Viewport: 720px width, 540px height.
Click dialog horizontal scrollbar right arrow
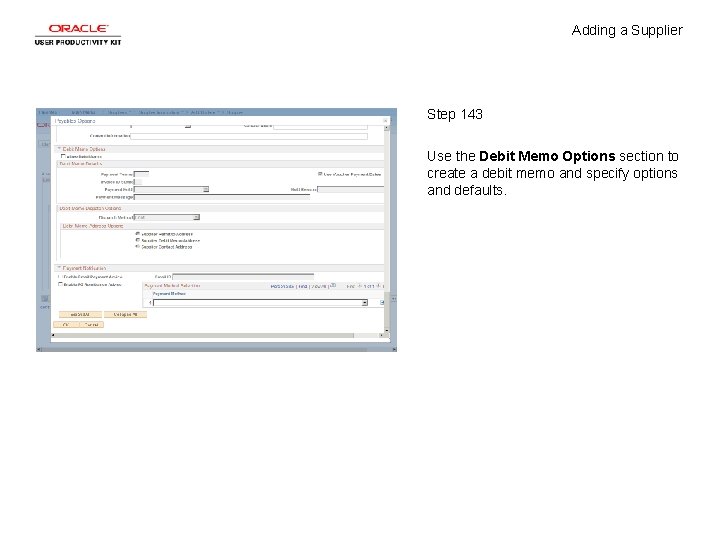(x=381, y=335)
